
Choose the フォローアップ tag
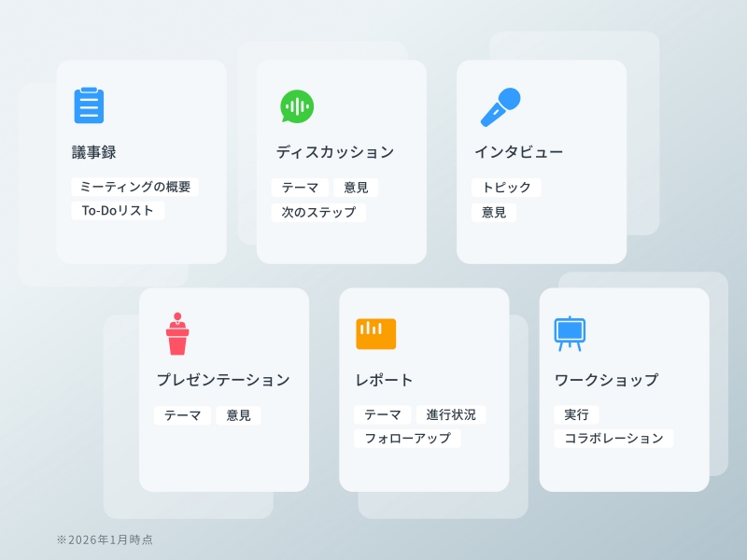(x=407, y=439)
